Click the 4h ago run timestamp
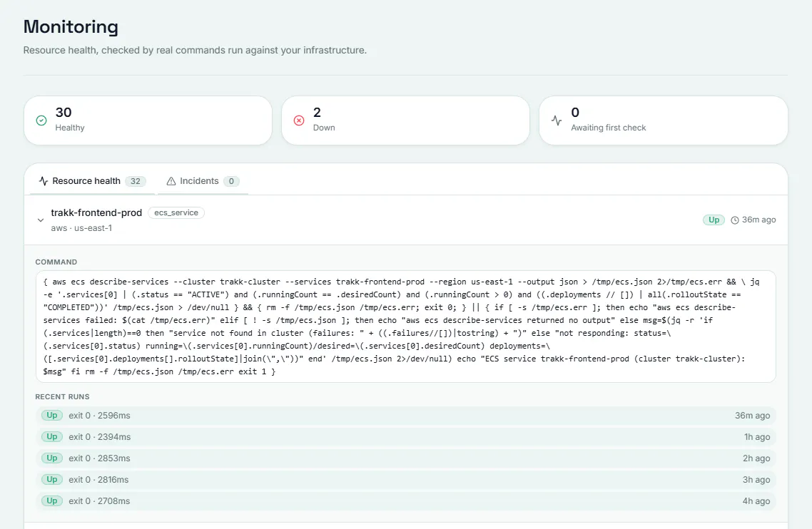This screenshot has width=812, height=529. pyautogui.click(x=756, y=501)
